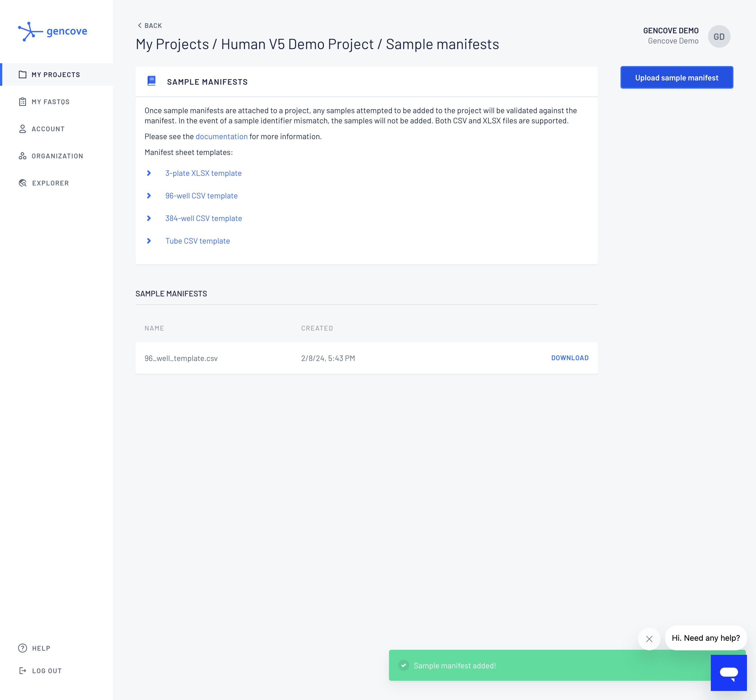
Task: Open My Projects folder icon in sidebar
Action: [23, 75]
